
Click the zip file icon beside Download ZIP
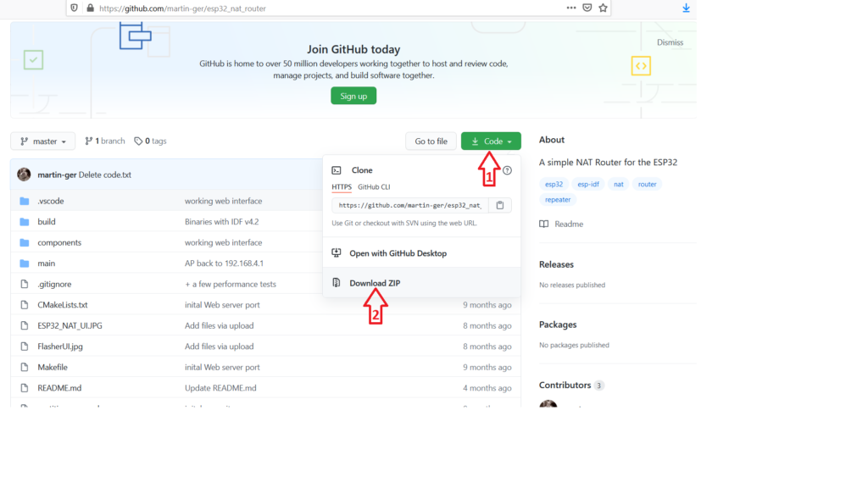click(337, 283)
